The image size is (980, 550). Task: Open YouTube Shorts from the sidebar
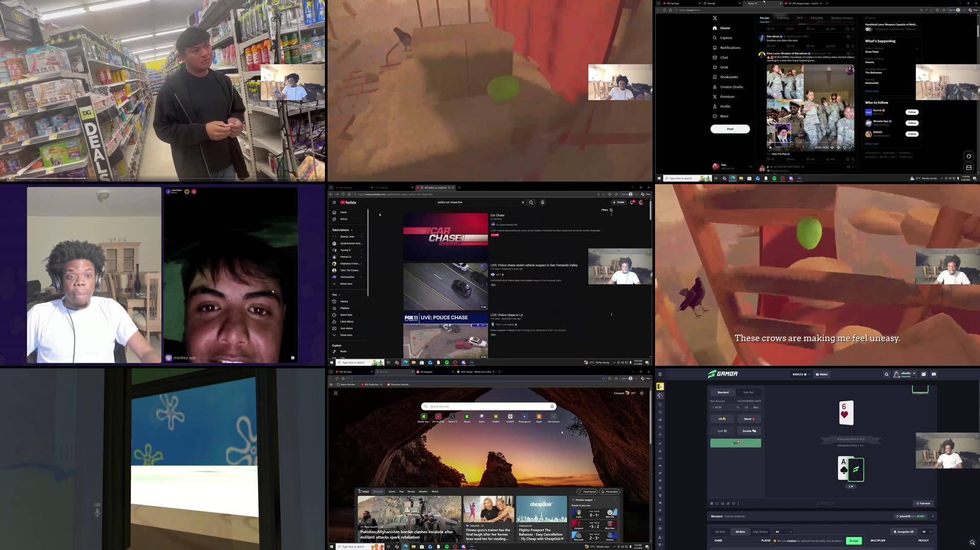(344, 219)
